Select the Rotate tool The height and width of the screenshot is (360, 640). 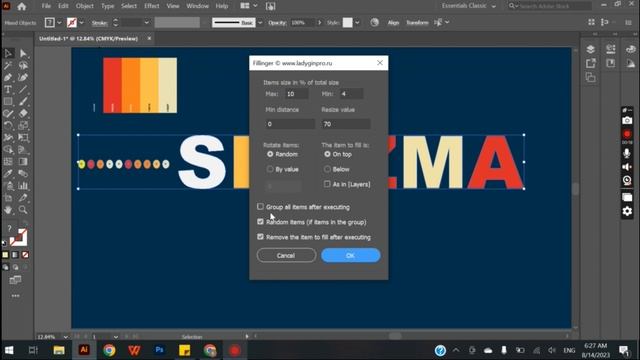click(8, 126)
